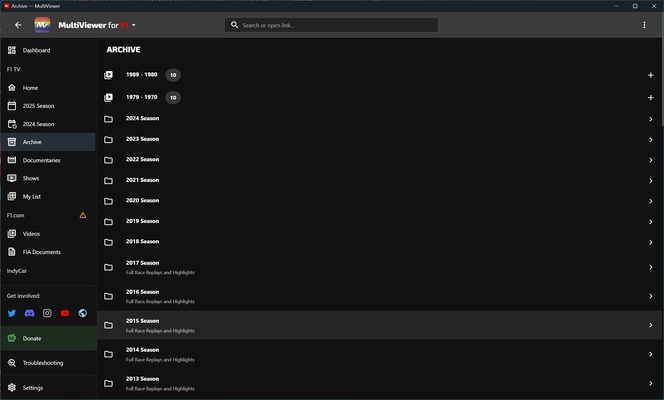Viewport: 664px width, 400px height.
Task: Open the Instagram social icon
Action: (x=47, y=313)
